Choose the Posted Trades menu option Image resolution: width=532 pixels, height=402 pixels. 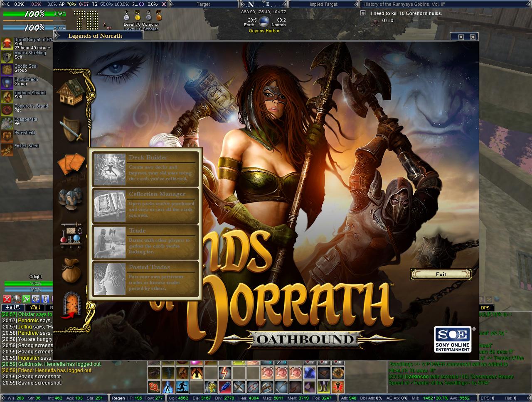coord(145,279)
